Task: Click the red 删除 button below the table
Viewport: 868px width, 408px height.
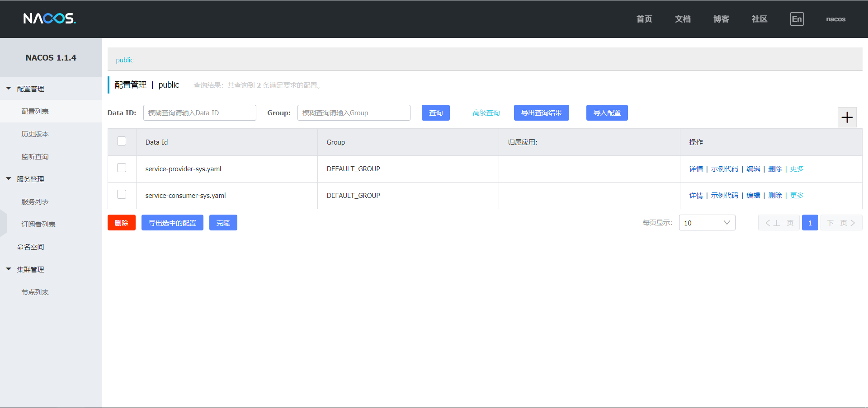Action: tap(122, 223)
